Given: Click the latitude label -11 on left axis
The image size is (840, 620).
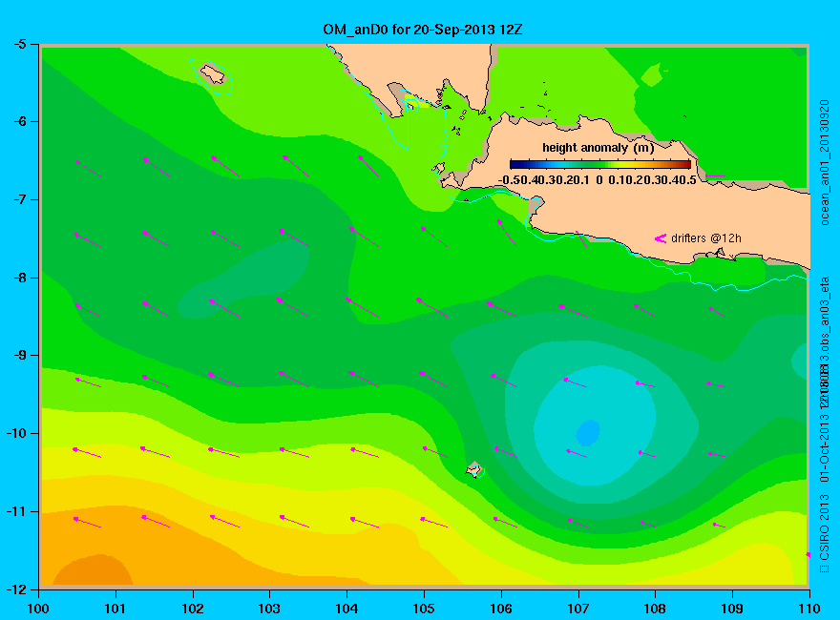Looking at the screenshot, I should click(15, 511).
